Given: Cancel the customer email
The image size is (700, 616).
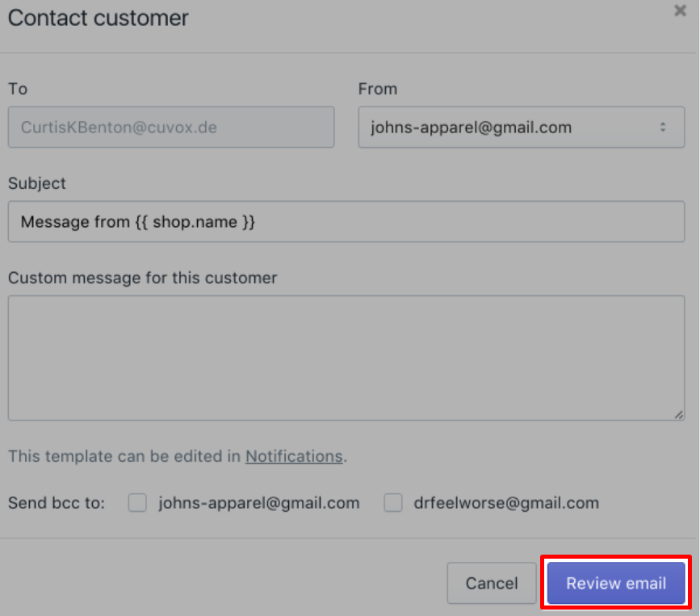Looking at the screenshot, I should [492, 583].
